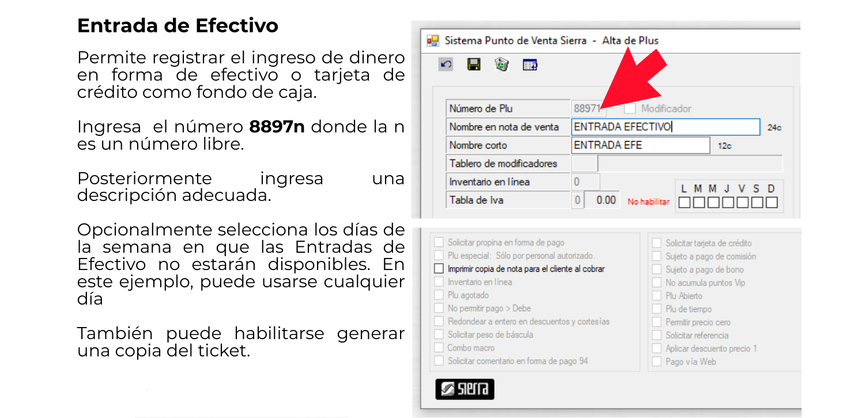This screenshot has height=418, width=868.
Task: Check 'Imprimir copia de nota para el cliente'
Action: coord(439,269)
